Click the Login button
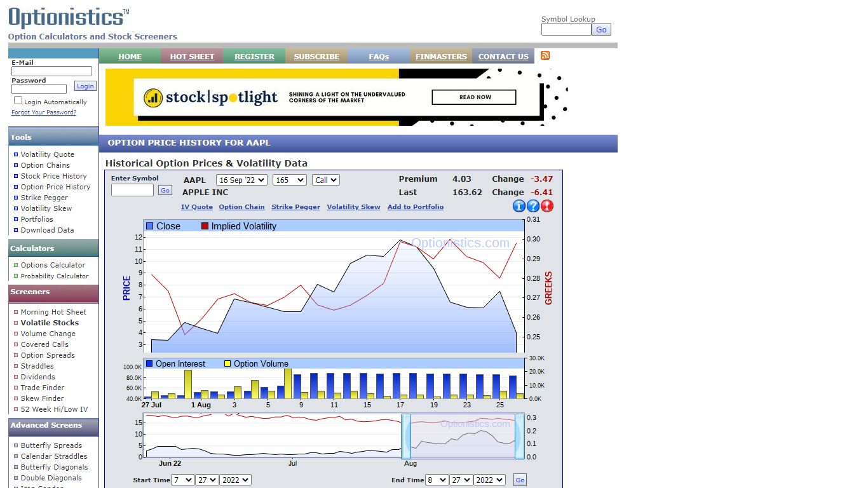This screenshot has width=868, height=488. pyautogui.click(x=85, y=86)
